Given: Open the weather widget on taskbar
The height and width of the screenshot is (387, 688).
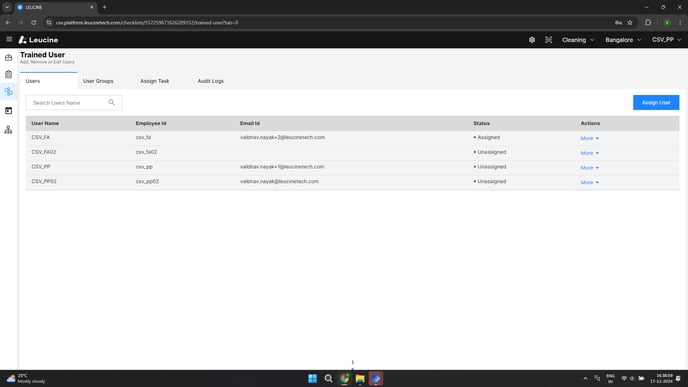Looking at the screenshot, I should 26,378.
